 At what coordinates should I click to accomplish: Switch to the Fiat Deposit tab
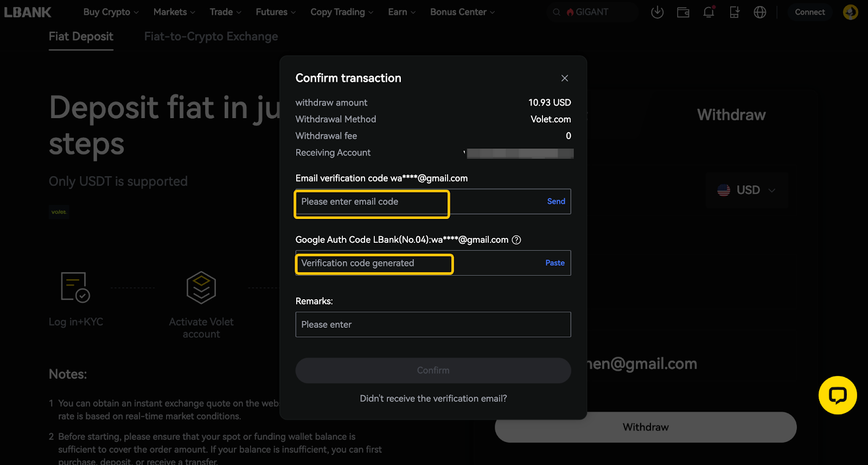pyautogui.click(x=81, y=36)
